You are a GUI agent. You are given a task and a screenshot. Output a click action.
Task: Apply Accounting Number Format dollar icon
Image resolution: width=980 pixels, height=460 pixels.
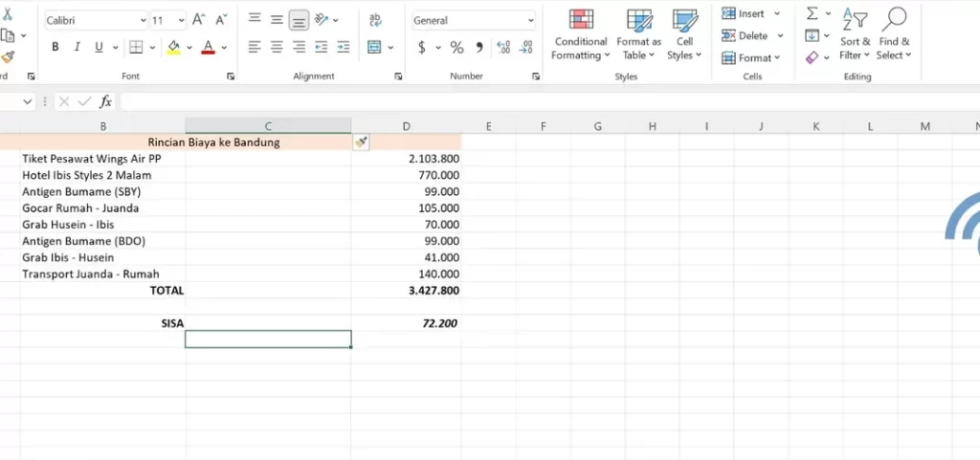point(422,47)
